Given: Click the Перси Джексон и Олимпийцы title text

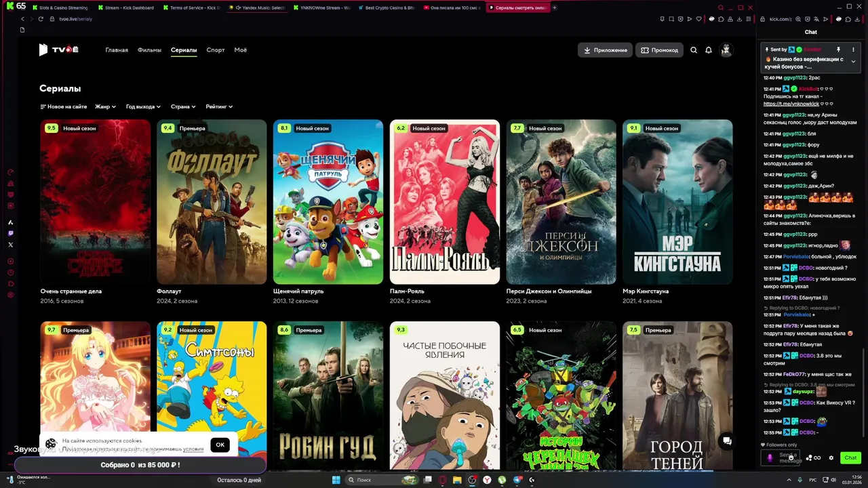Looking at the screenshot, I should [549, 291].
